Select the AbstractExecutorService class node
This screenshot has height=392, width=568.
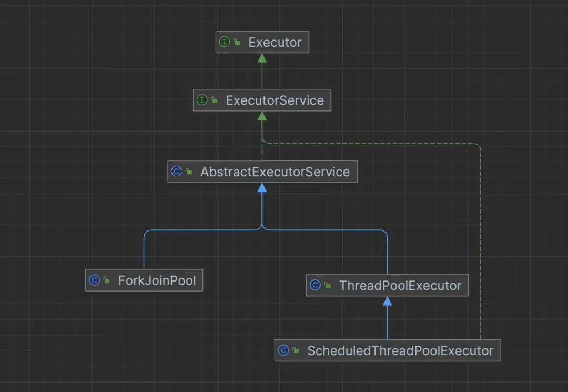[262, 172]
